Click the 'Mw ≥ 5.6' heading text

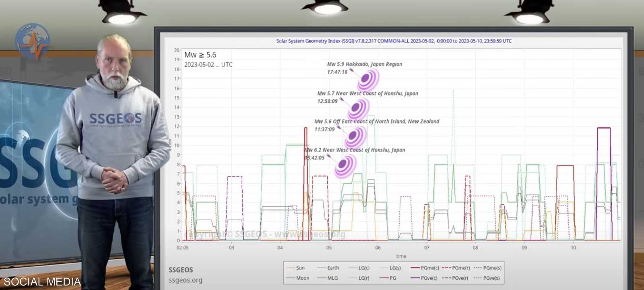[x=200, y=55]
